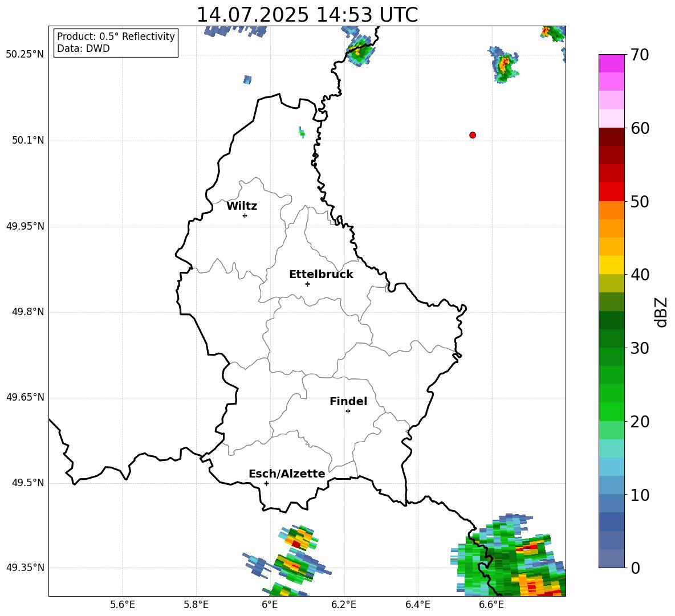Select the Ettelbruck city label
The height and width of the screenshot is (616, 675).
321,275
